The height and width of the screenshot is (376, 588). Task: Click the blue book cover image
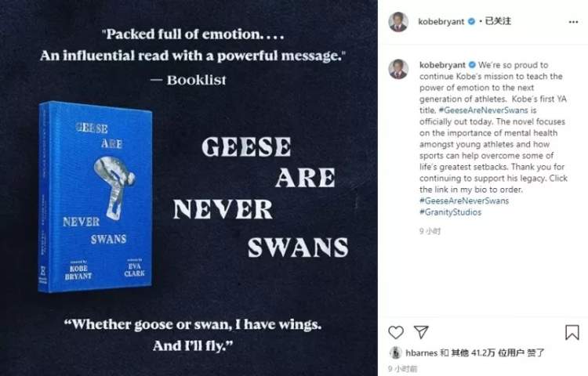click(95, 197)
